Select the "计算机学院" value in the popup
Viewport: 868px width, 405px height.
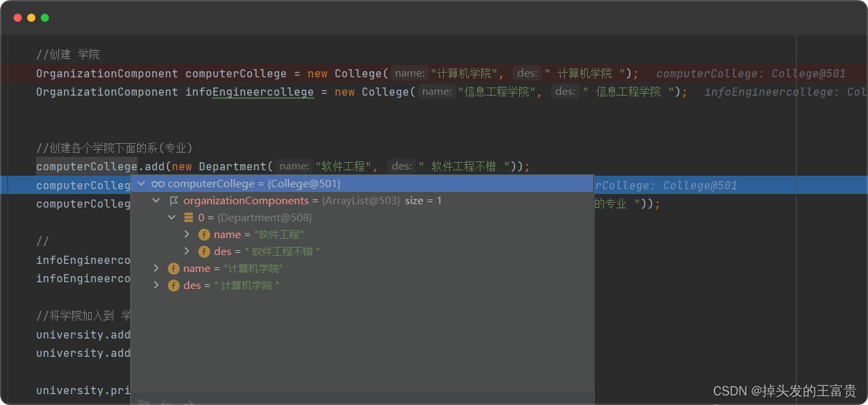[253, 269]
